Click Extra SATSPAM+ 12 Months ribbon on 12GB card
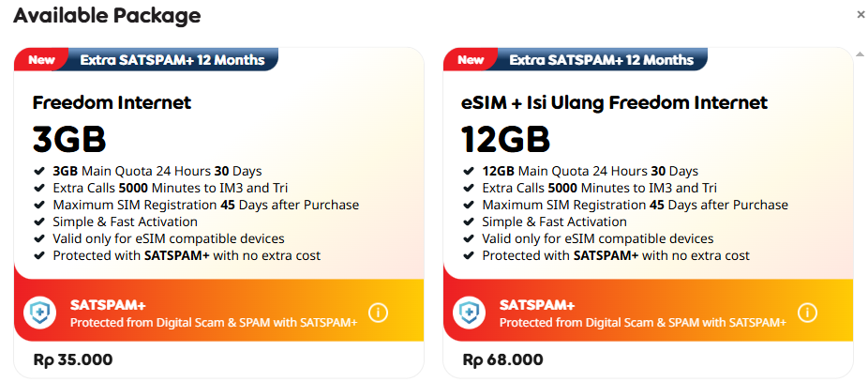The width and height of the screenshot is (868, 382). point(602,60)
